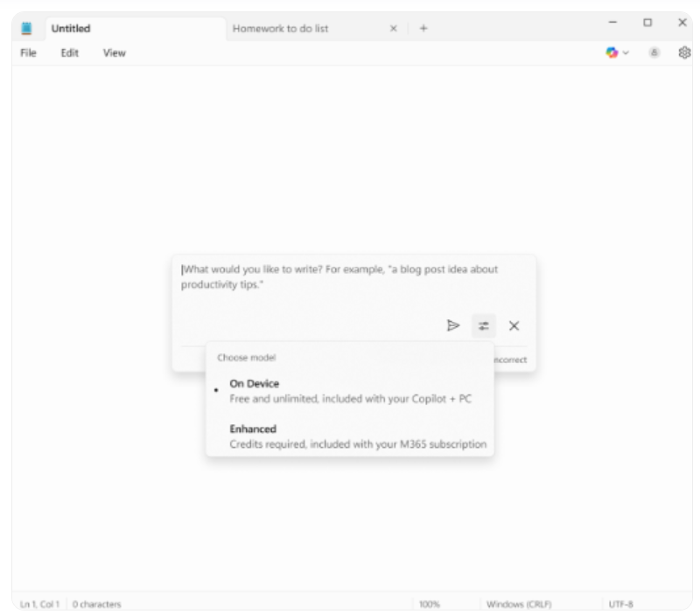Click the Notepad app icon in title bar
The image size is (700, 614).
[26, 28]
